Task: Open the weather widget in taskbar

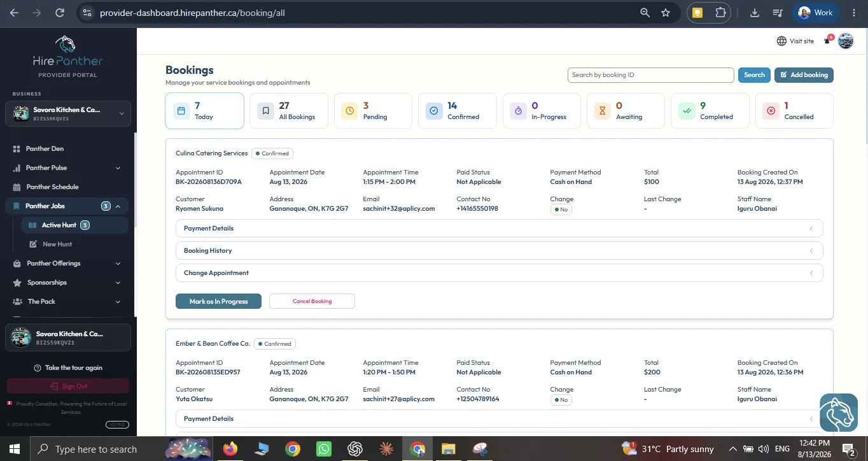Action: click(x=668, y=449)
